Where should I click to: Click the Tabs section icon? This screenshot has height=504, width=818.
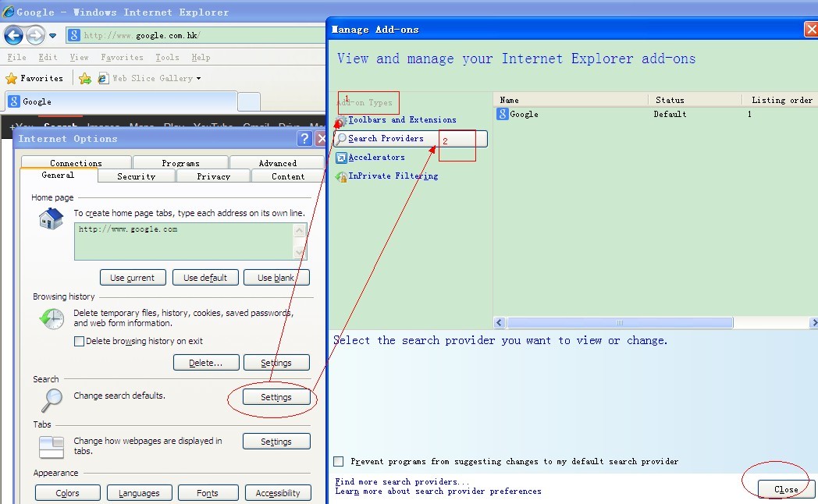click(52, 447)
